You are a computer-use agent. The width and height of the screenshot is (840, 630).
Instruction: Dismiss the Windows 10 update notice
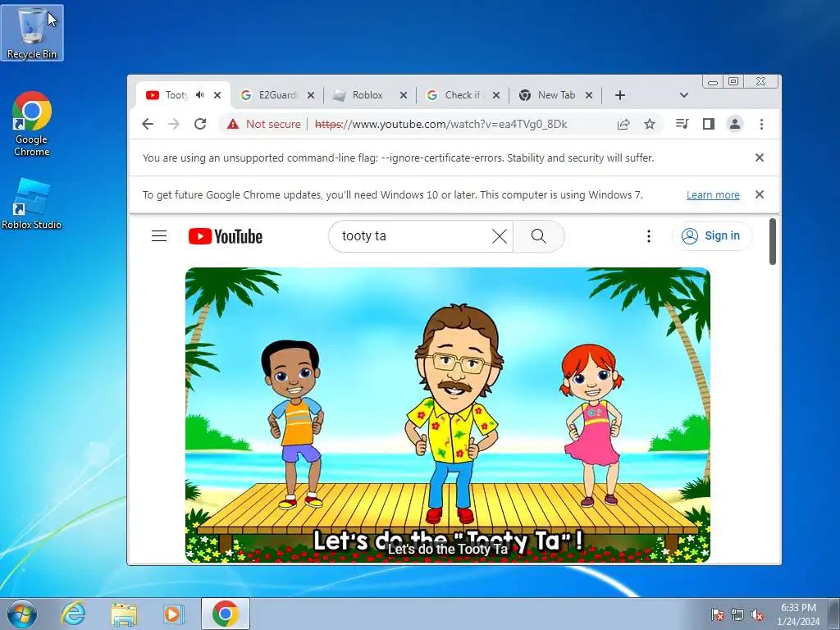[759, 194]
